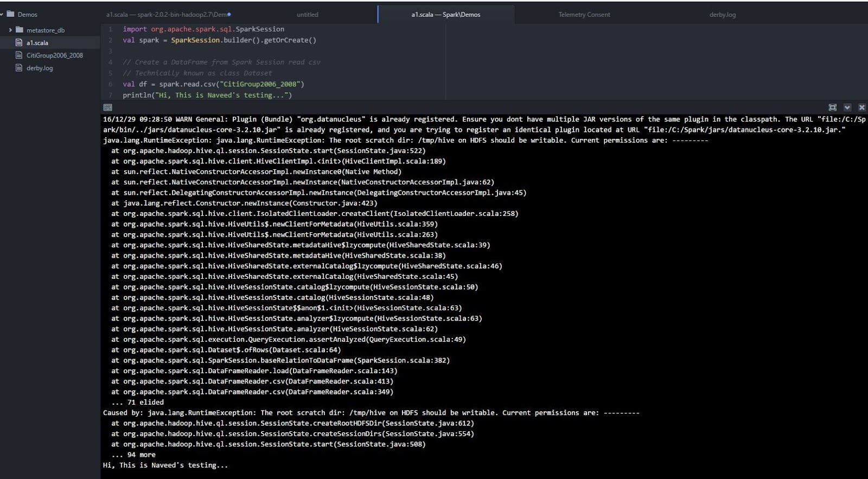Switch to a1.scala spark-2.0.2-bin-hadoop2.7 tab

(x=168, y=15)
